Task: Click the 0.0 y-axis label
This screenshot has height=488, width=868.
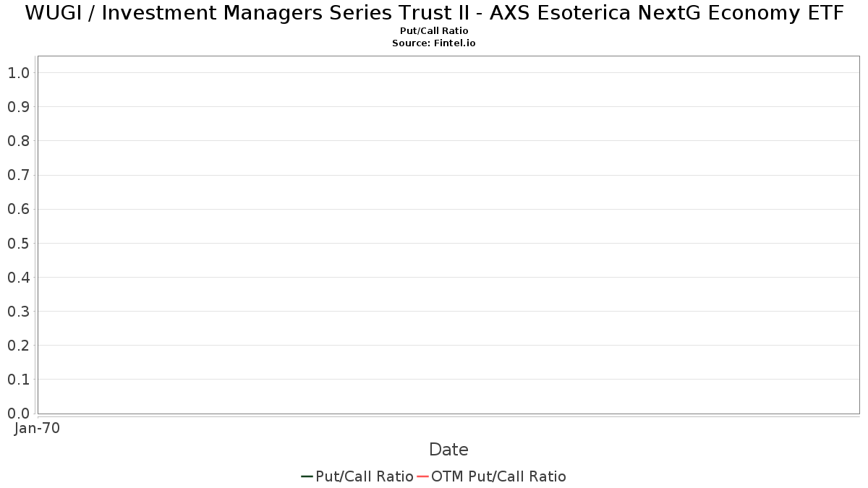Action: coord(19,414)
